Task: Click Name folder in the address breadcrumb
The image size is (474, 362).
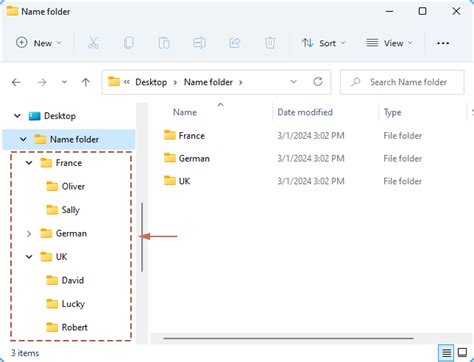Action: click(208, 82)
